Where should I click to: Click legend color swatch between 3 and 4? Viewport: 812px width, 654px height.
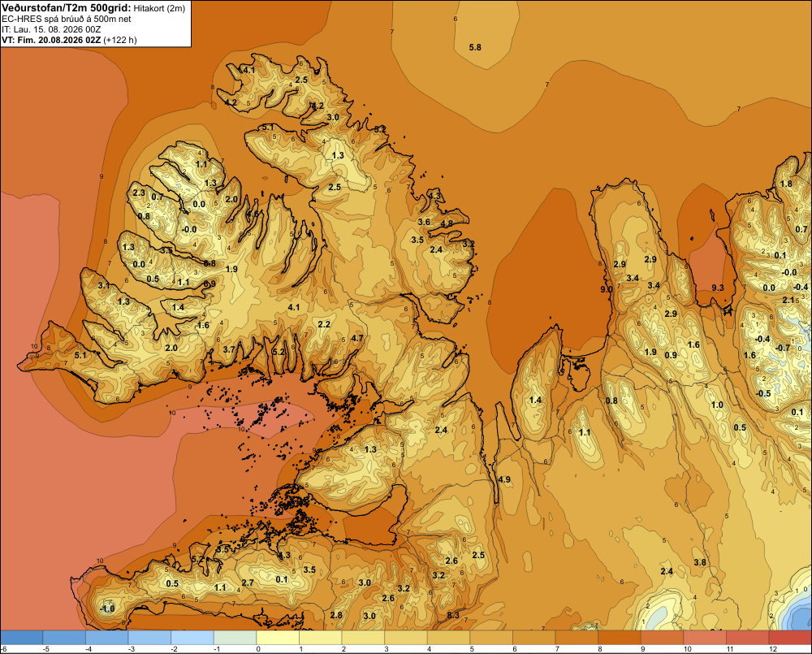(x=406, y=637)
